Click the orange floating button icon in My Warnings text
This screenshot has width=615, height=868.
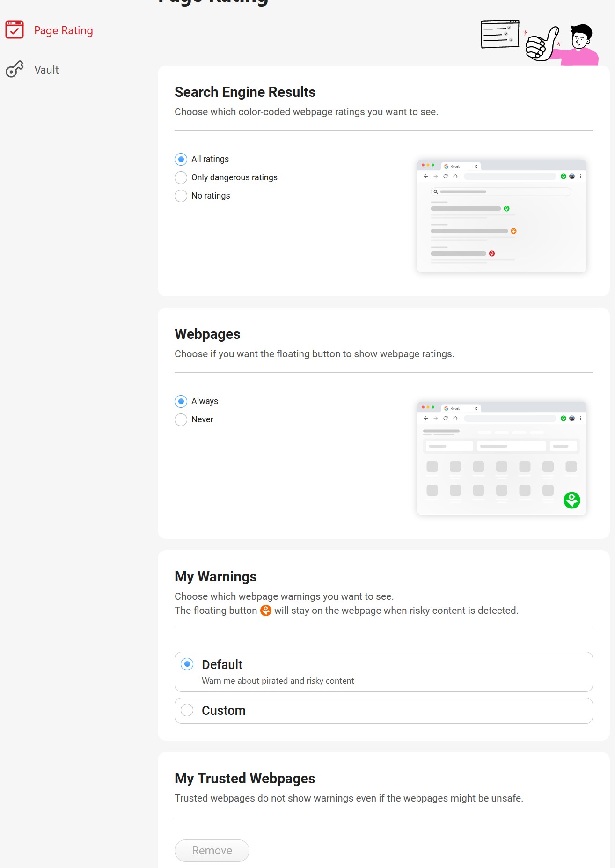(266, 611)
